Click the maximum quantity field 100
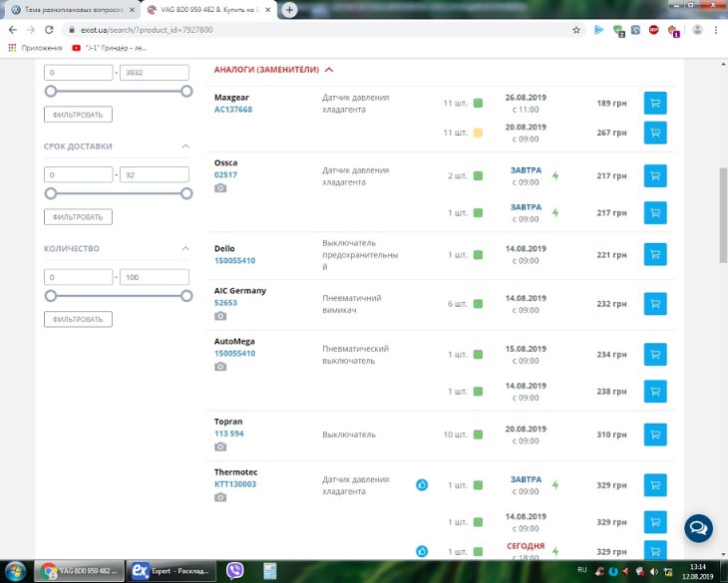The width and height of the screenshot is (728, 583). pos(155,277)
